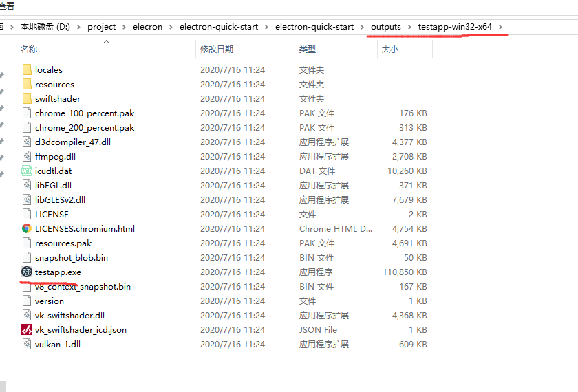Select the folder name swiftshader
The image size is (578, 392).
click(x=58, y=98)
